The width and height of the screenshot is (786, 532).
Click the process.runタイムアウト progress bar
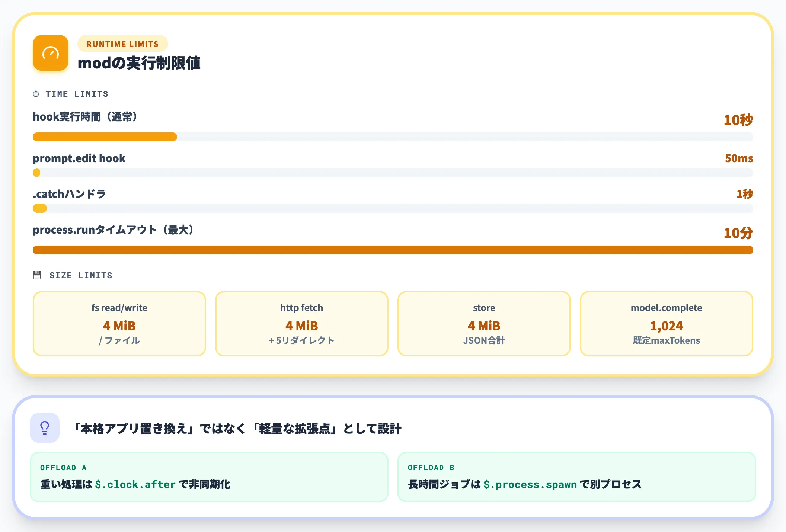click(393, 250)
